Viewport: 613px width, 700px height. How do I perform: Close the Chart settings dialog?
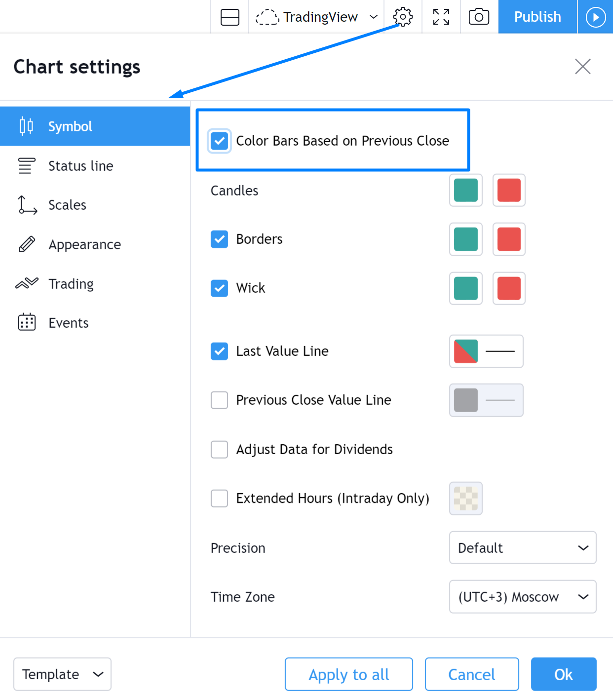[x=583, y=67]
